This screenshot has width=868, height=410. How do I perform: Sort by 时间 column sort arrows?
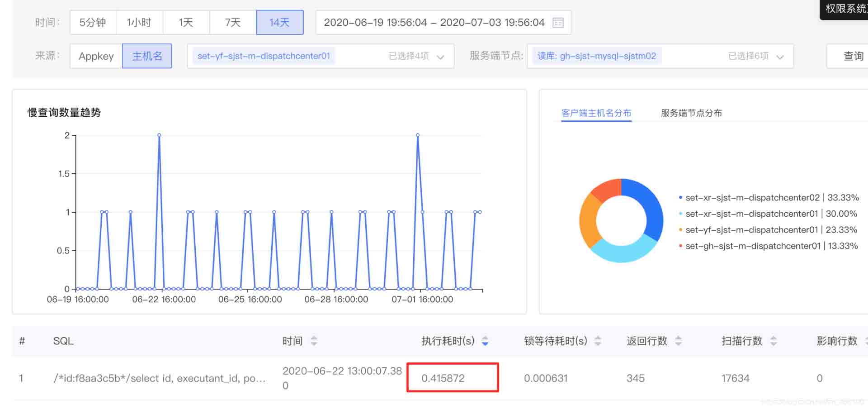(314, 341)
